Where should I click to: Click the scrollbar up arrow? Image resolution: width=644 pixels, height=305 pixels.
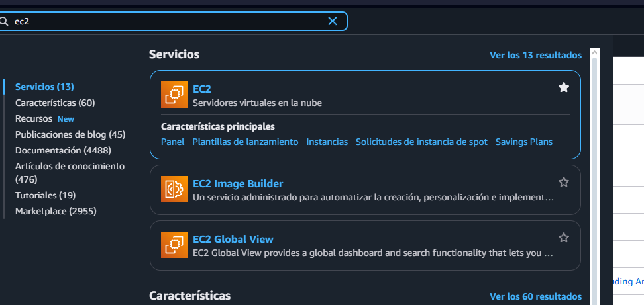(594, 52)
